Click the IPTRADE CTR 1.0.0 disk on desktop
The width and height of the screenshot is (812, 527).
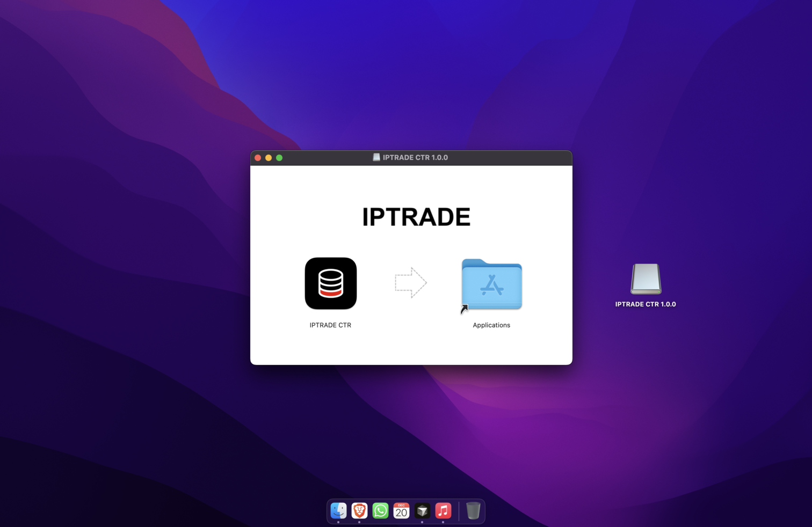(x=645, y=279)
